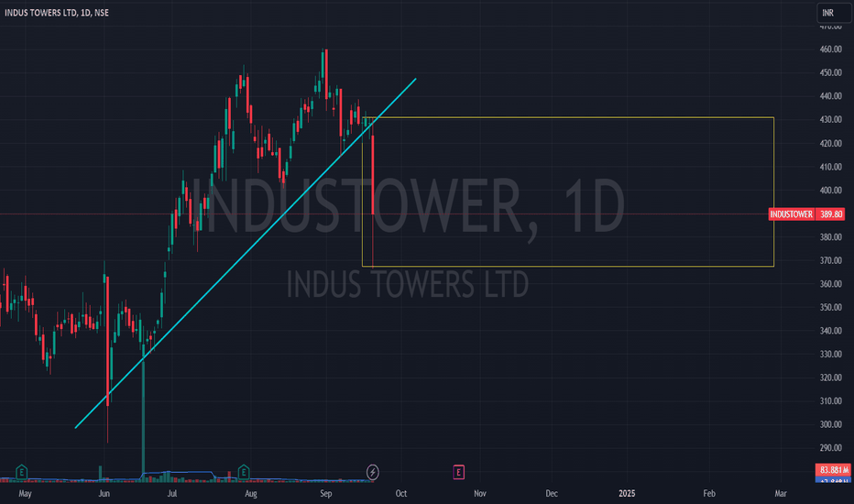The width and height of the screenshot is (854, 504).
Task: Click the 400.00 price axis label
Action: coord(830,191)
